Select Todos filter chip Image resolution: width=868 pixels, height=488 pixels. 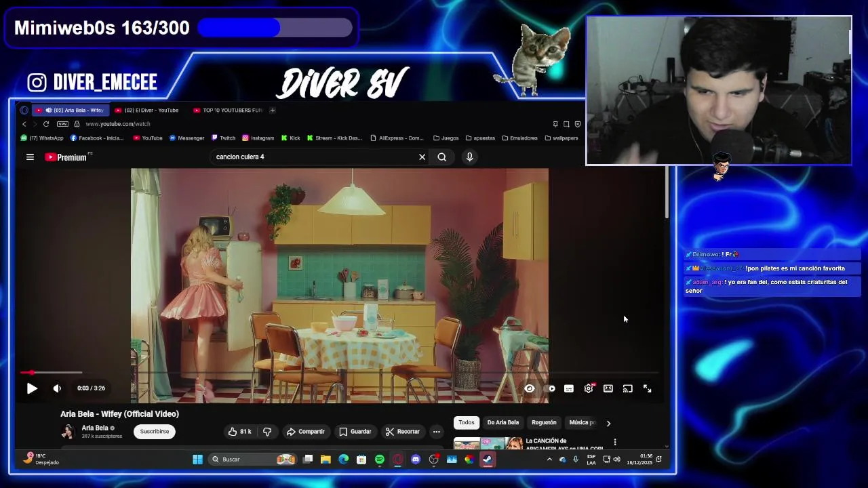[467, 422]
